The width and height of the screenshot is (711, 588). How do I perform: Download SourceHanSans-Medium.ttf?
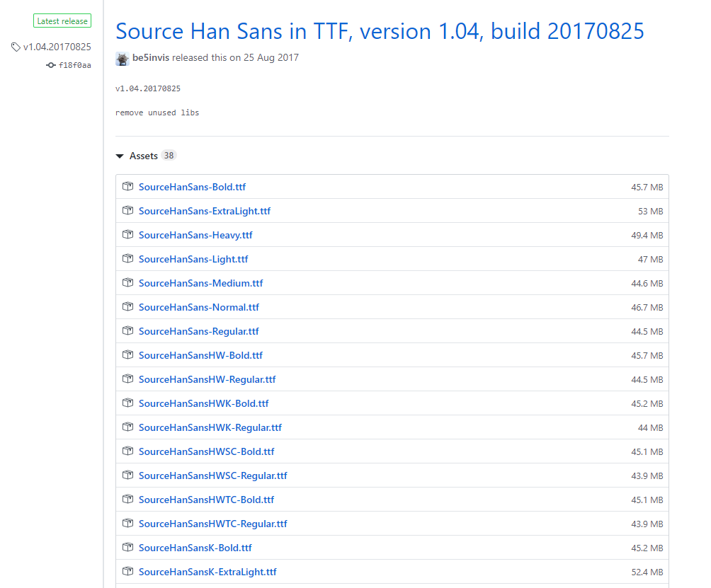point(201,282)
